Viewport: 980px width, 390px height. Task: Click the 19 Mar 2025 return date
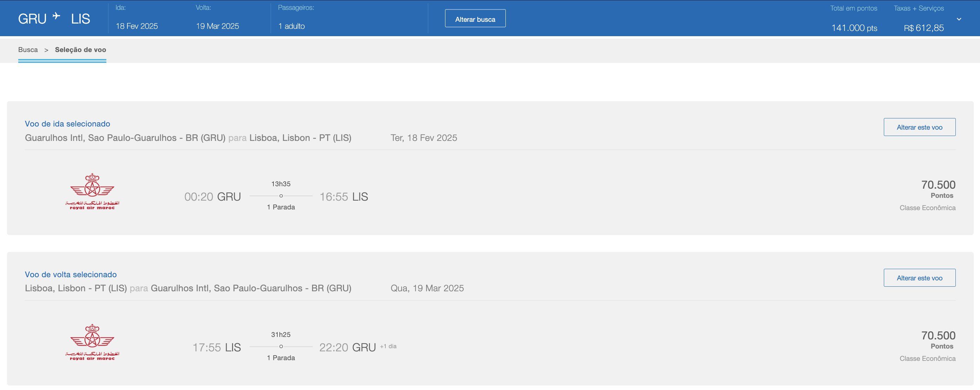point(217,26)
